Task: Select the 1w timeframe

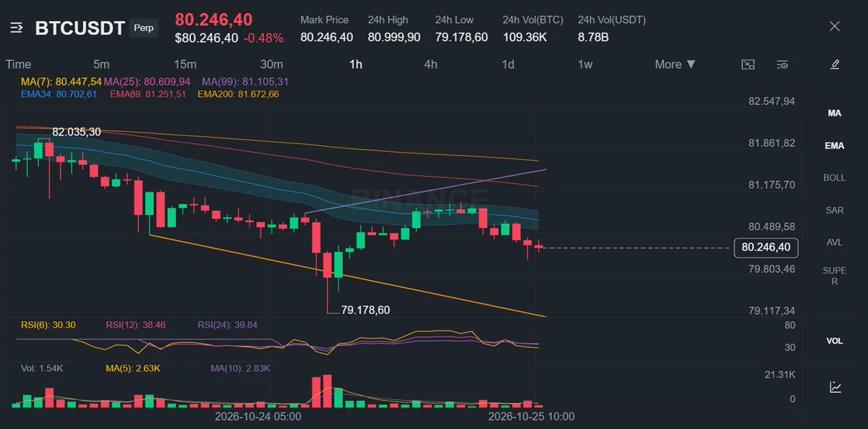Action: tap(584, 64)
